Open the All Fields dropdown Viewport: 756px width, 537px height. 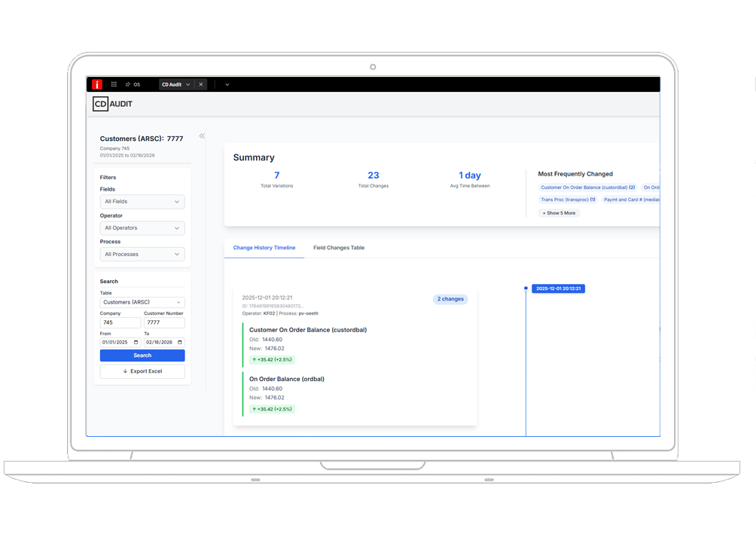point(142,202)
